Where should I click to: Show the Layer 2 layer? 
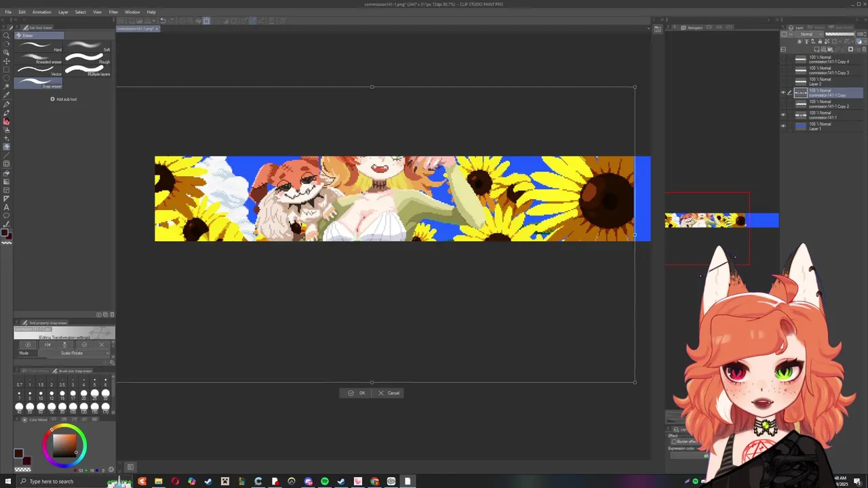coord(783,81)
